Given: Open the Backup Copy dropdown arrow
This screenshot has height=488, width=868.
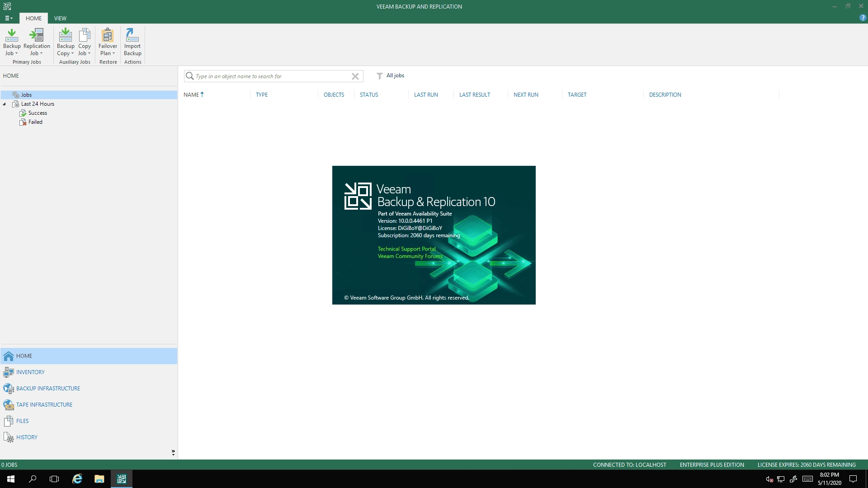Looking at the screenshot, I should point(72,53).
